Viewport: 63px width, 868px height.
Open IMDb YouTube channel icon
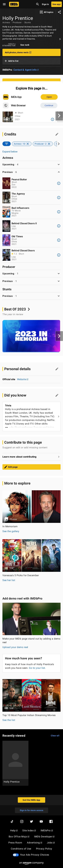(x=41, y=821)
